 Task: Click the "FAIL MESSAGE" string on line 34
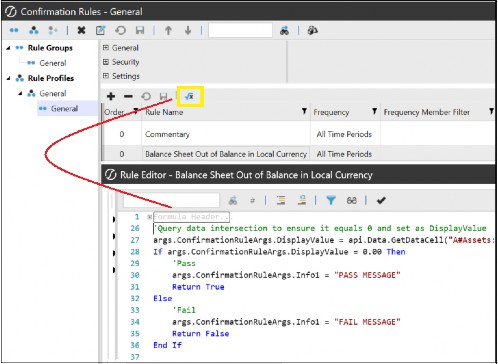click(x=367, y=322)
